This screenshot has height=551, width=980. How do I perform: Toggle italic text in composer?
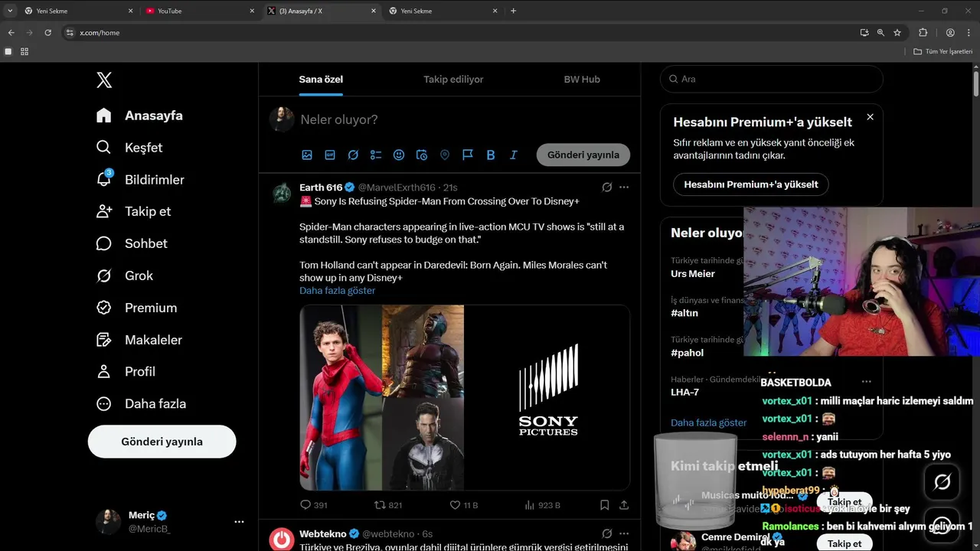[x=514, y=155]
